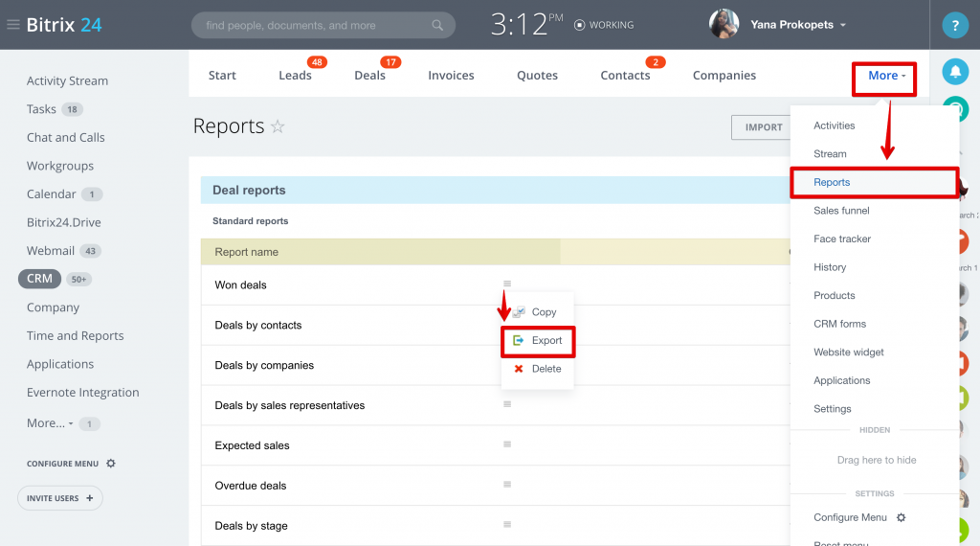
Task: Click the search magnifier icon
Action: point(437,25)
